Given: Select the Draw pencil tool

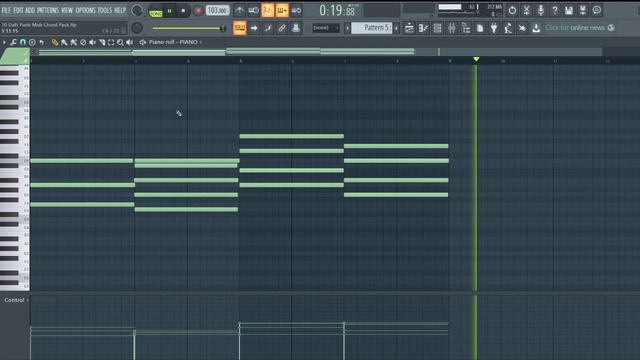Looking at the screenshot, I should (x=55, y=42).
